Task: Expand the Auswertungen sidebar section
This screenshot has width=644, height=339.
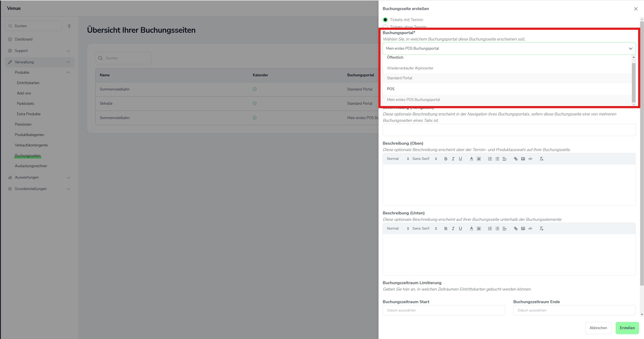Action: (39, 177)
